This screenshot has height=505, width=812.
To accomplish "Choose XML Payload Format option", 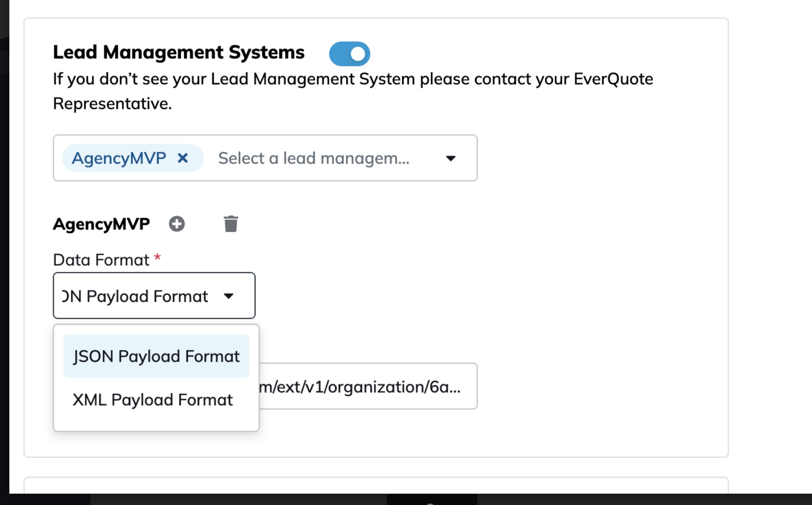I will [152, 400].
